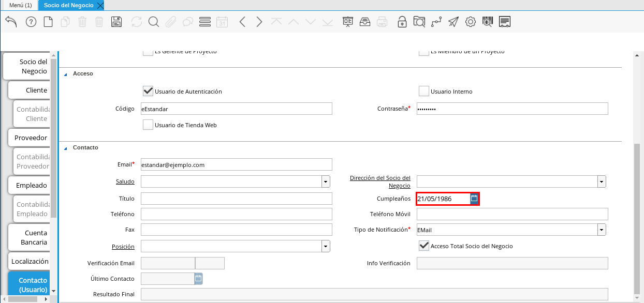644x303 pixels.
Task: Create a new record with the blank page icon
Action: 48,22
